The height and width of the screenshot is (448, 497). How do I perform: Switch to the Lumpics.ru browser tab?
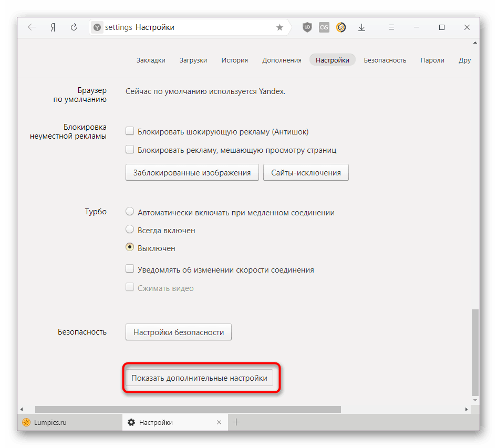click(70, 422)
